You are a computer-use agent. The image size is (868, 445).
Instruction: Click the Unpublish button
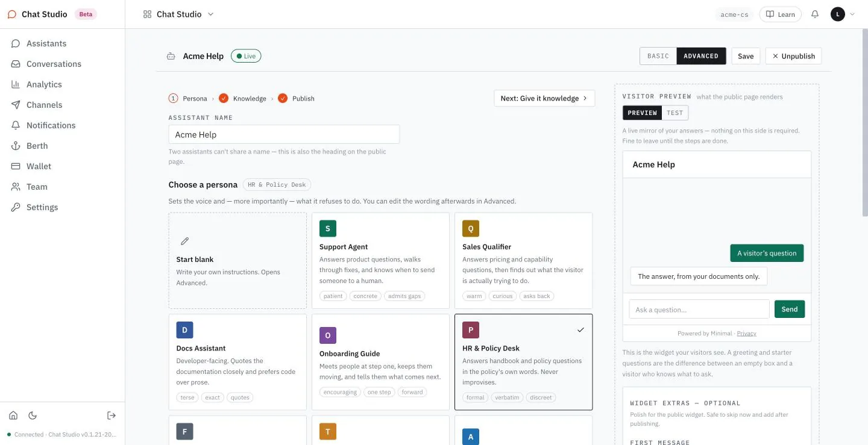[x=793, y=56]
